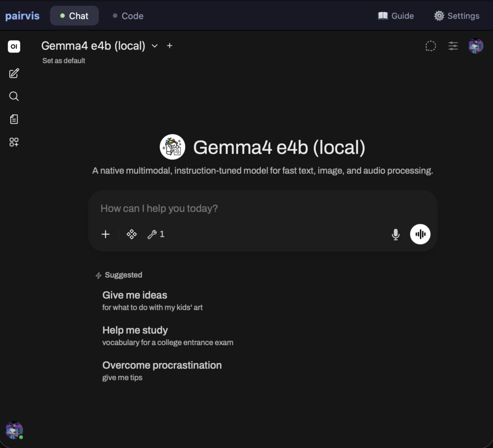The image size is (493, 448).
Task: Click Set as default link
Action: [x=64, y=61]
